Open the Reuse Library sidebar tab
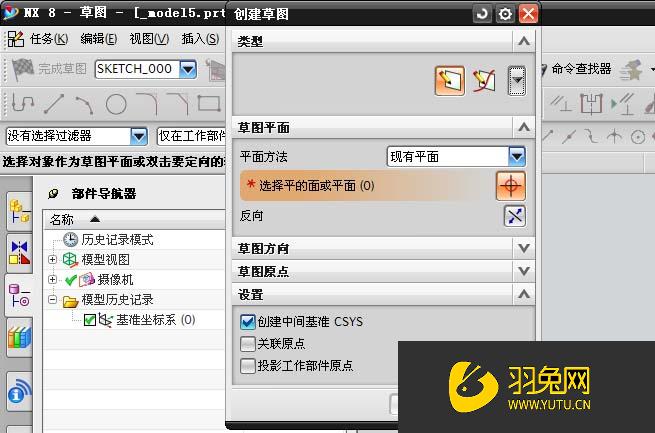Screen dimensions: 655x433 click(19, 337)
